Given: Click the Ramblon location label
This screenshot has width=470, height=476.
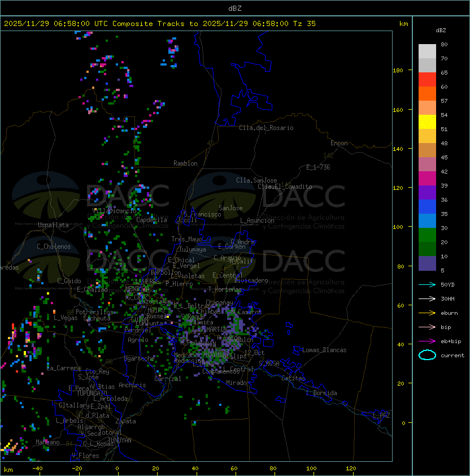Looking at the screenshot, I should (x=185, y=163).
